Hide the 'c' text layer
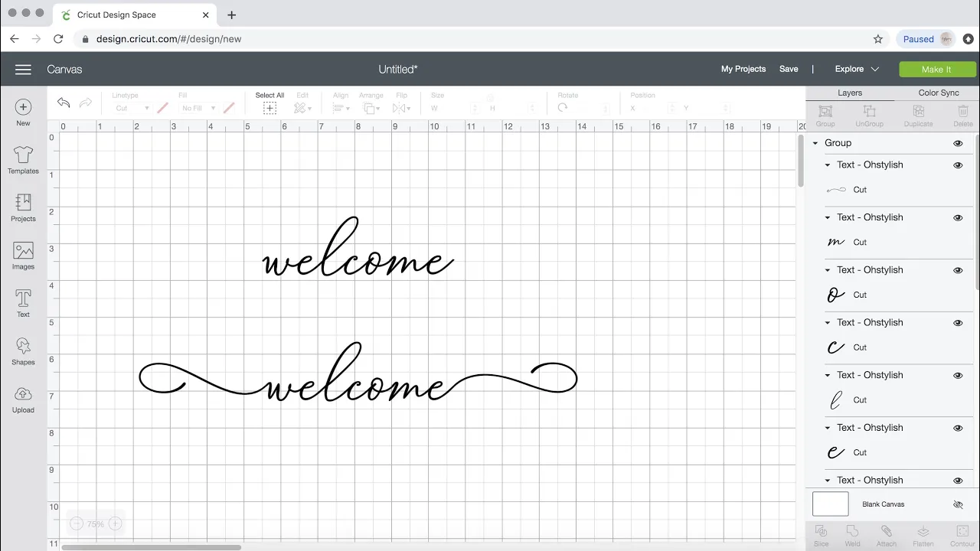 point(958,323)
